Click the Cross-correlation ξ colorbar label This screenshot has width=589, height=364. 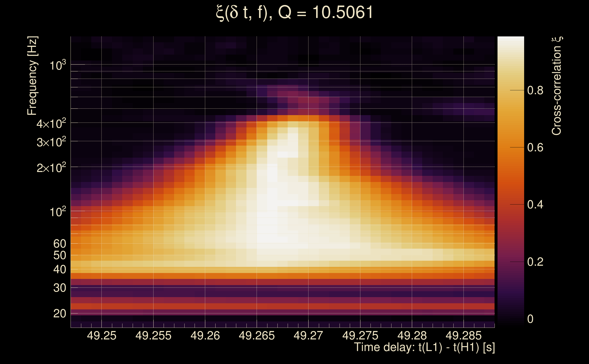point(557,86)
